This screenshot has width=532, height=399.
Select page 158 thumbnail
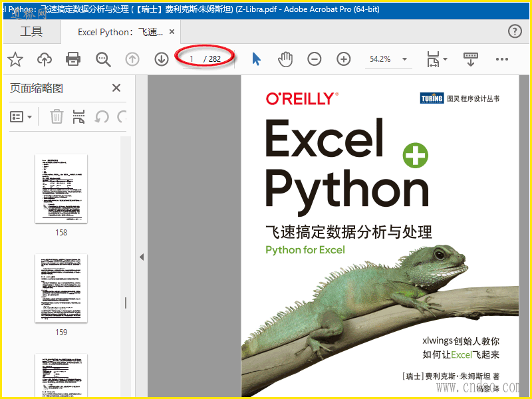[x=61, y=188]
